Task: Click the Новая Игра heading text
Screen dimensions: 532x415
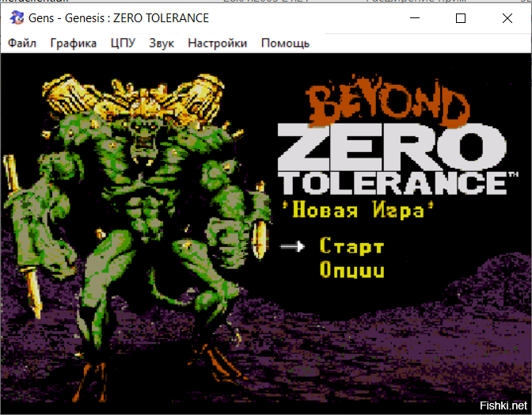Action: (x=359, y=209)
